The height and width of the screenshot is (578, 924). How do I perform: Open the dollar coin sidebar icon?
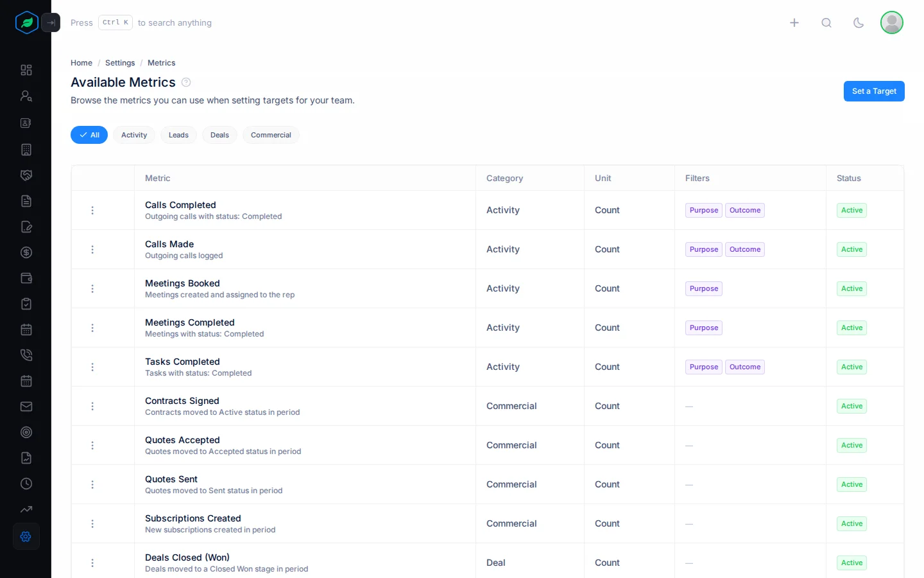[x=26, y=252]
